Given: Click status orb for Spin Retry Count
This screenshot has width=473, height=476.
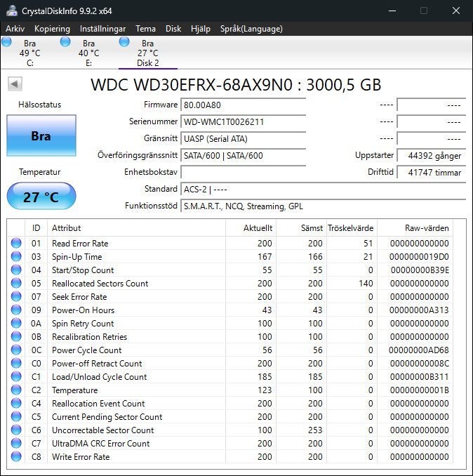Looking at the screenshot, I should coord(16,323).
